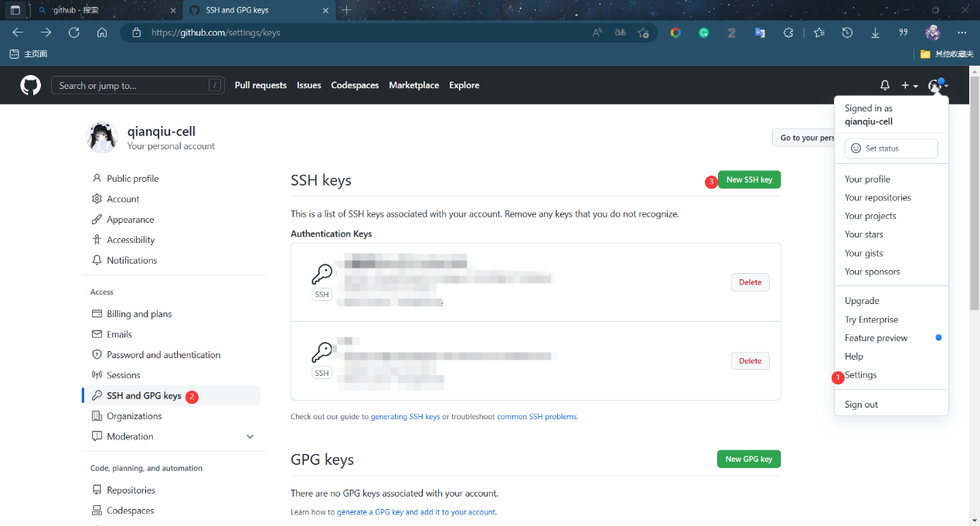Click the browser extensions puzzle icon
The image size is (980, 526).
coord(788,32)
